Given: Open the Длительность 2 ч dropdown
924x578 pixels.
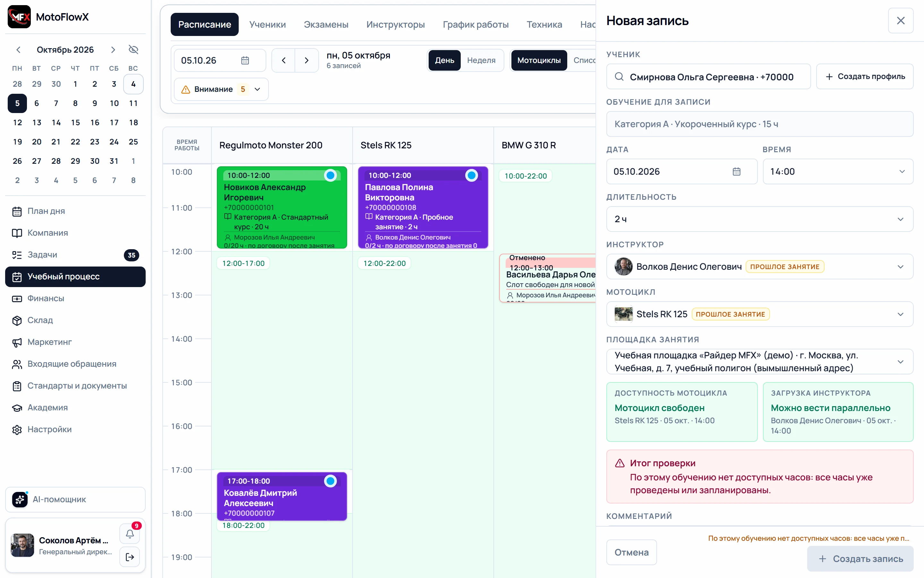Looking at the screenshot, I should tap(759, 219).
